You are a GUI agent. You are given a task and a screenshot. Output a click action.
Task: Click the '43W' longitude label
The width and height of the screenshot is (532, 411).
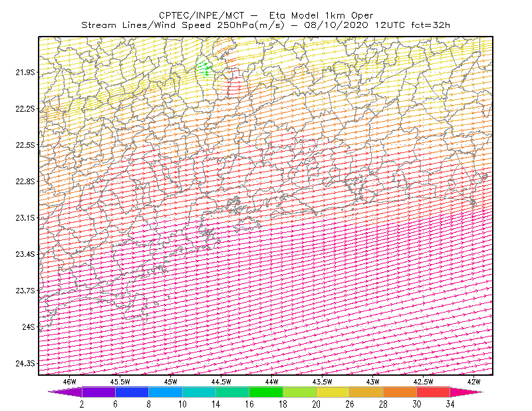(373, 382)
